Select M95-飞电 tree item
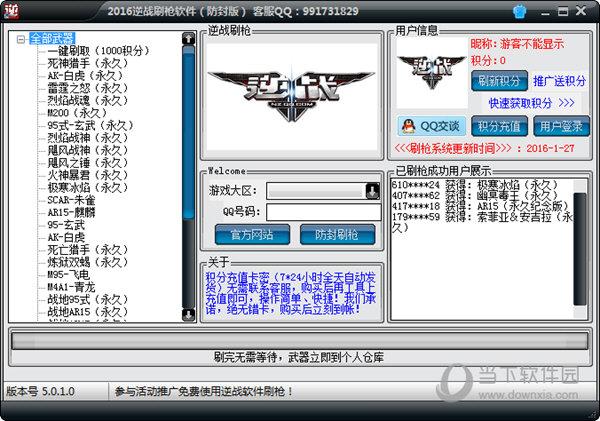 coord(68,274)
